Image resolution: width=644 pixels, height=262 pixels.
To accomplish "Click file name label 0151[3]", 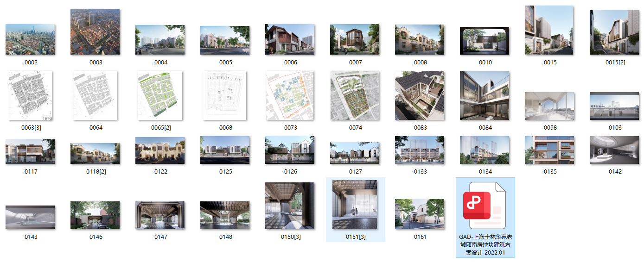I will pyautogui.click(x=356, y=237).
